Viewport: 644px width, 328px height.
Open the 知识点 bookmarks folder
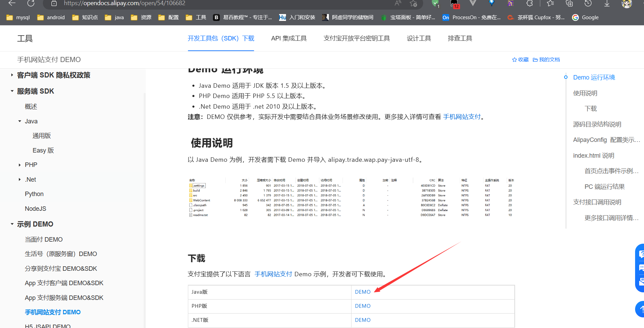85,17
